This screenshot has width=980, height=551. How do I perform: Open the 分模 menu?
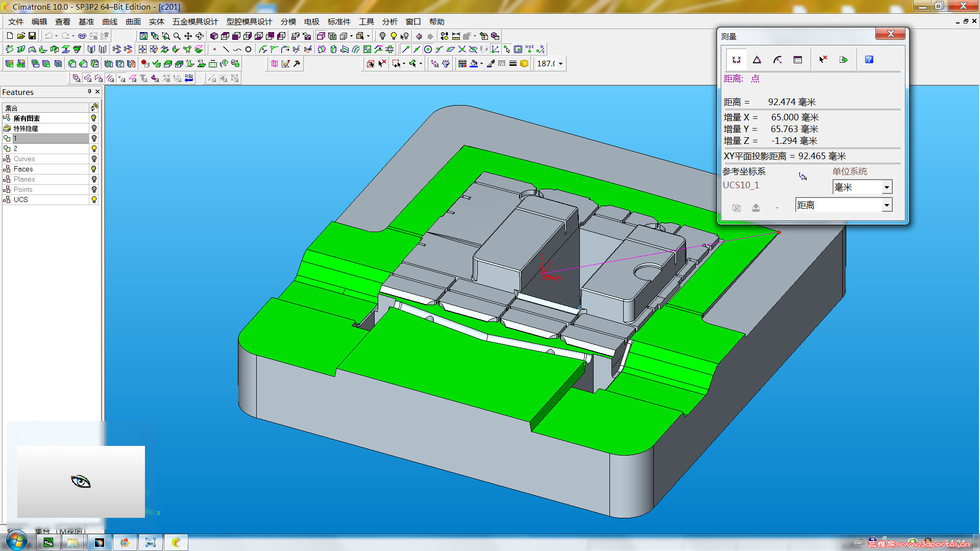(288, 21)
